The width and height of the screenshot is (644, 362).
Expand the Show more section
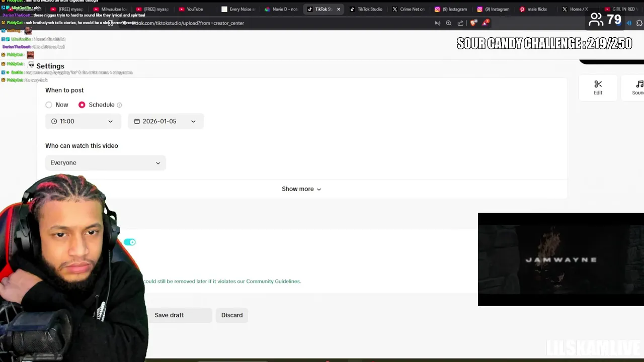coord(301,189)
